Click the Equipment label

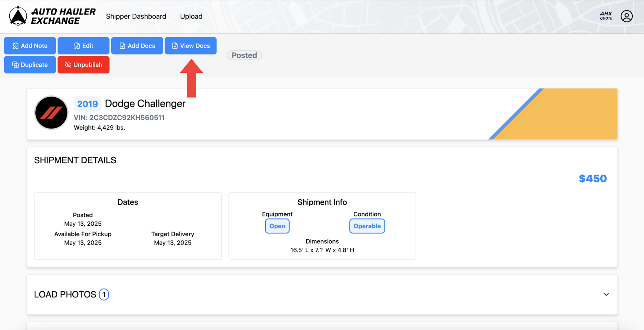pyautogui.click(x=277, y=214)
